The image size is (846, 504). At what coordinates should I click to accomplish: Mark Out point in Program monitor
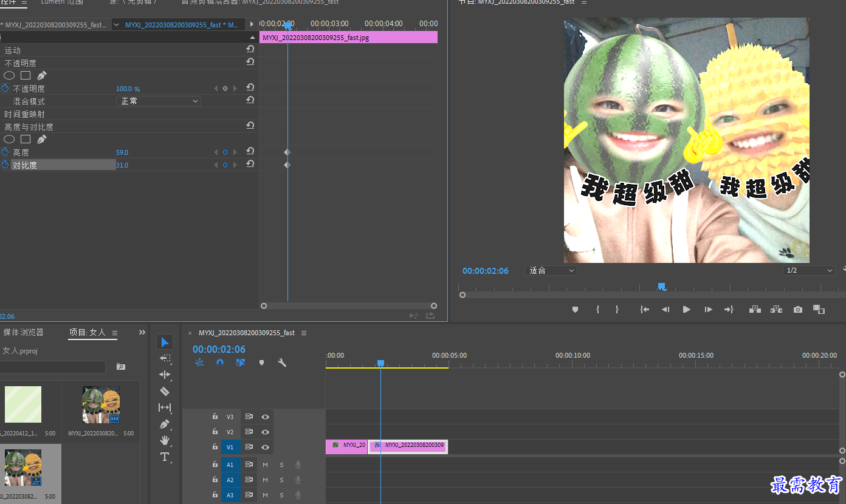(617, 310)
